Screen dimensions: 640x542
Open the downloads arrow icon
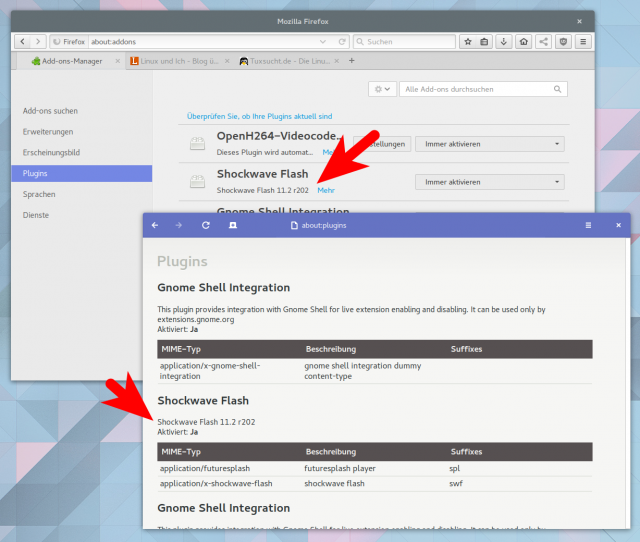click(x=505, y=42)
